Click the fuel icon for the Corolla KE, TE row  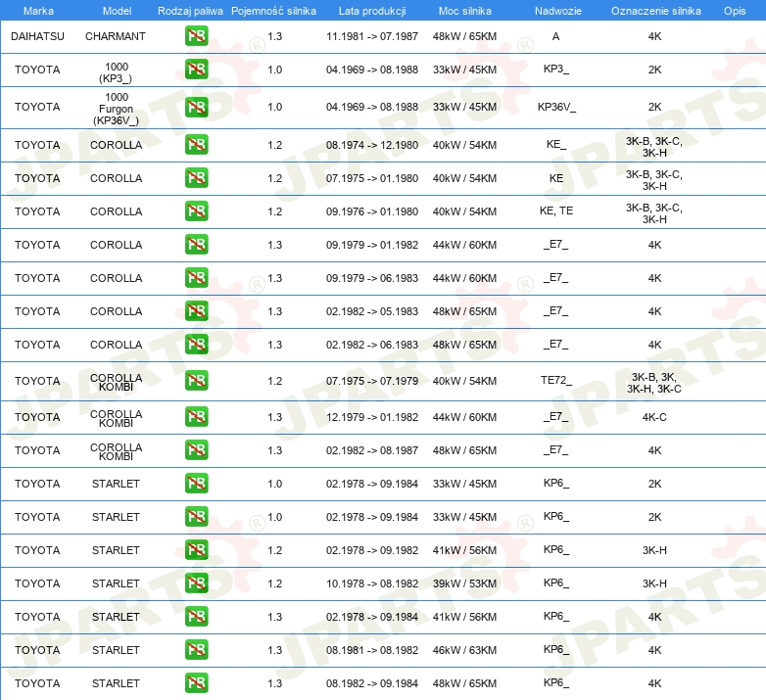pos(196,211)
